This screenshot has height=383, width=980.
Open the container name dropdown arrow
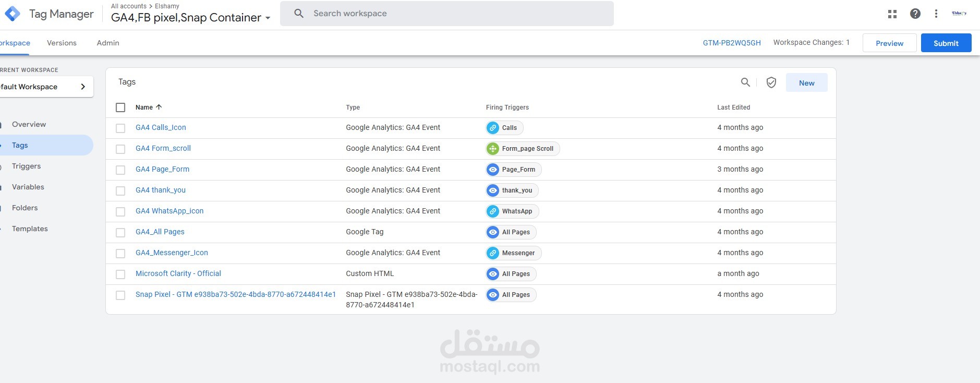click(268, 18)
